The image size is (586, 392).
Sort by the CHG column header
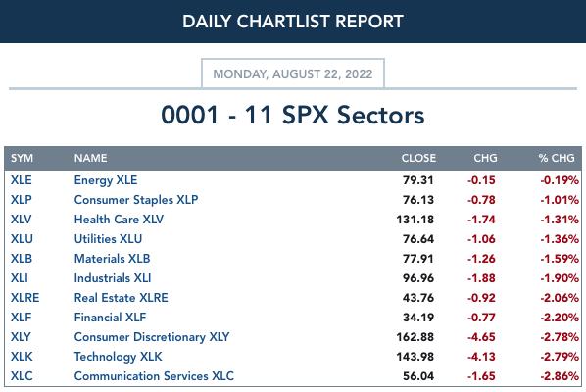pyautogui.click(x=485, y=158)
